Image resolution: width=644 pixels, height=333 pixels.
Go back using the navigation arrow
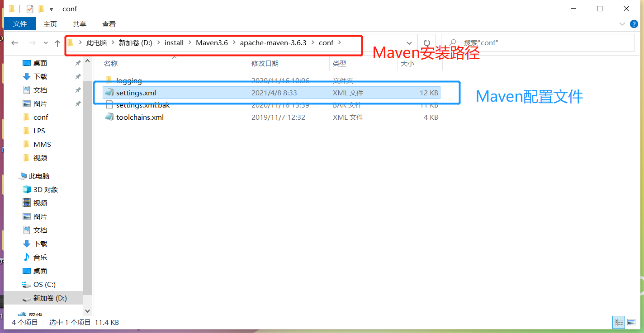(x=14, y=42)
